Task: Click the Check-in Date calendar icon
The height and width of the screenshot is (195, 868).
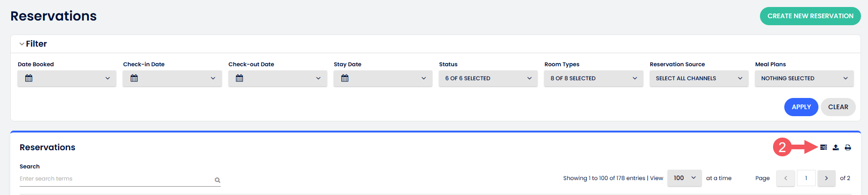Action: [x=134, y=78]
